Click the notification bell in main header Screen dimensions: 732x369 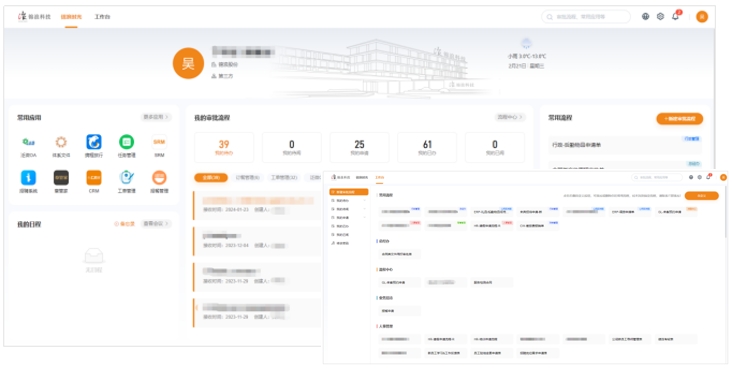pyautogui.click(x=676, y=16)
